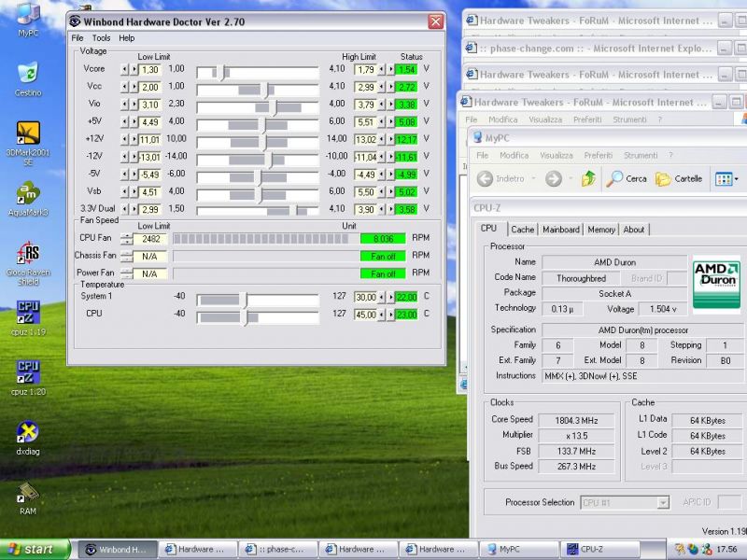The image size is (747, 560).
Task: Click the Vio high limit field 3,79
Action: pyautogui.click(x=366, y=105)
